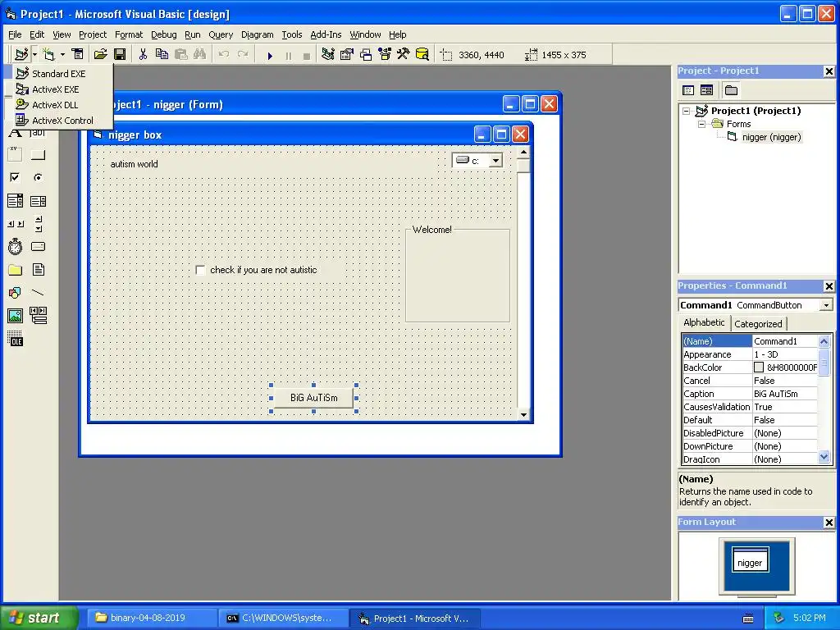Close the Form Layout panel
Screen dimensions: 840x630
(x=829, y=523)
